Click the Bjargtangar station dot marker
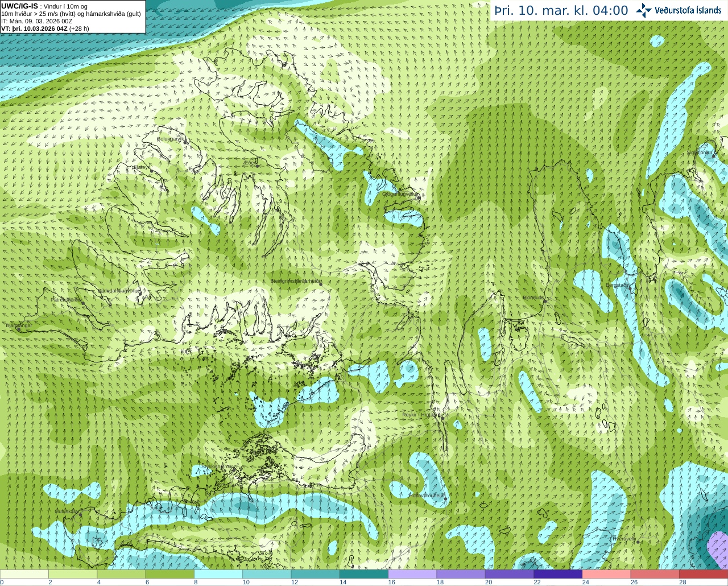Screen dimensions: 728x586 (19, 329)
